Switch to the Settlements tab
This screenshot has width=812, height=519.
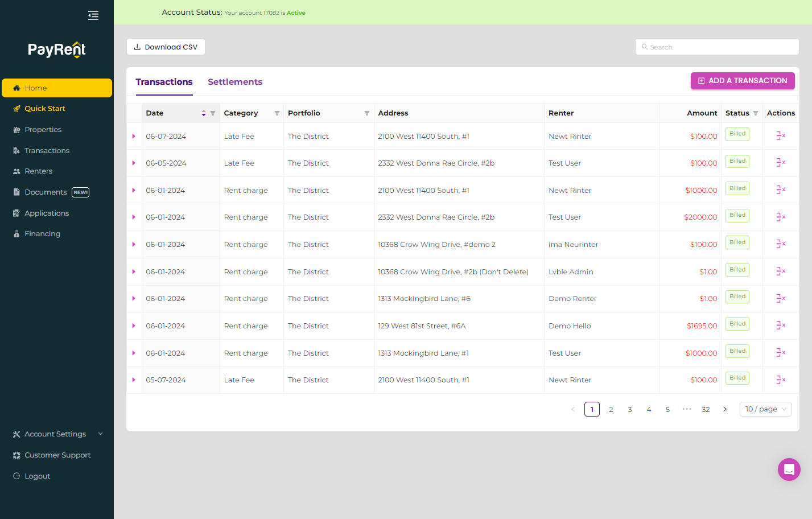(235, 82)
